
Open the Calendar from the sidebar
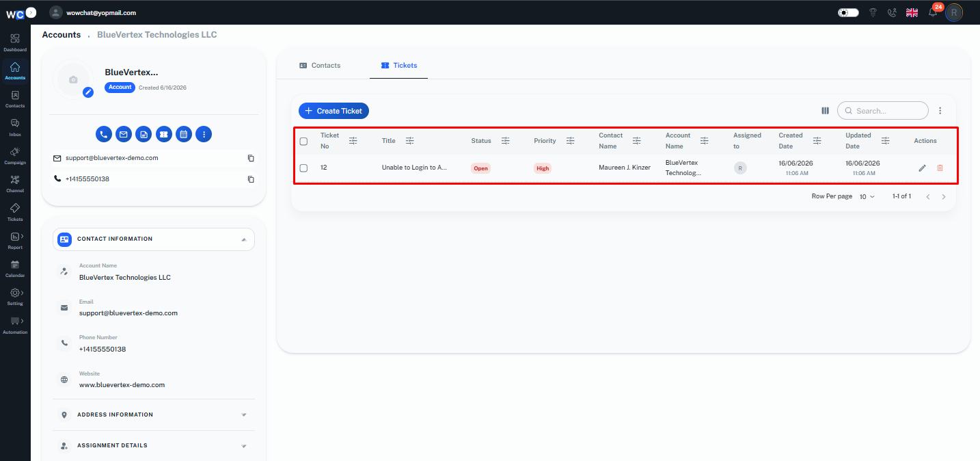click(x=15, y=268)
